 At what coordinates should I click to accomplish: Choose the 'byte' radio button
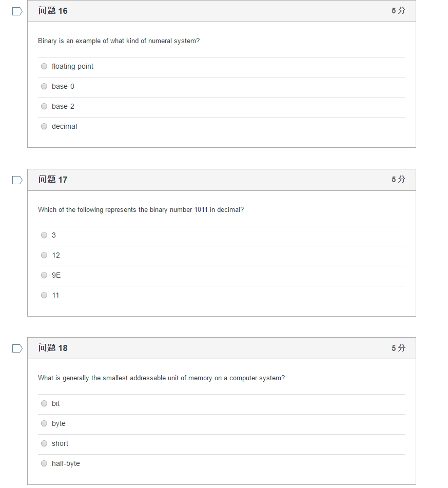pos(44,423)
